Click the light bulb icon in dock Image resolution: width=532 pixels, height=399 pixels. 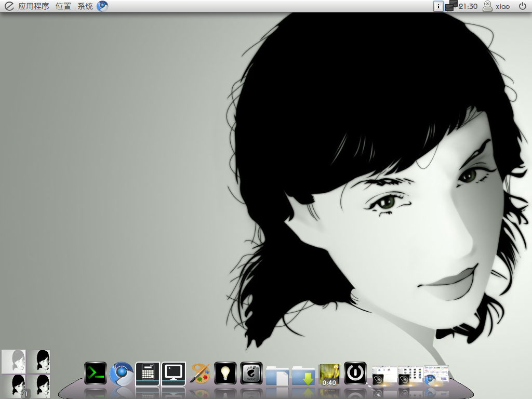225,373
